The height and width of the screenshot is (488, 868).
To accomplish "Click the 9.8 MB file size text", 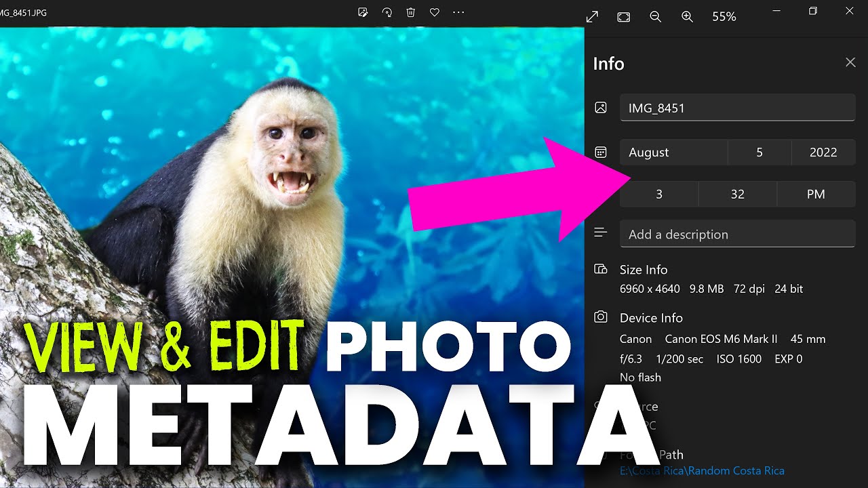I will click(x=707, y=289).
